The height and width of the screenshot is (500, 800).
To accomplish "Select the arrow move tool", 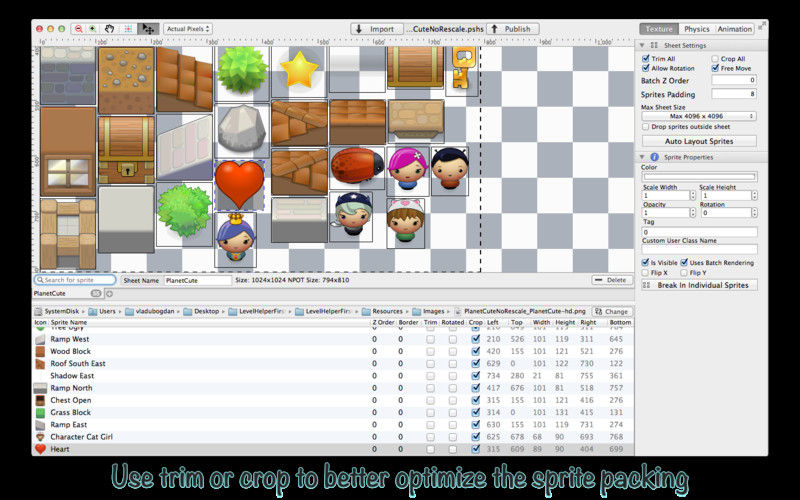I will 148,29.
